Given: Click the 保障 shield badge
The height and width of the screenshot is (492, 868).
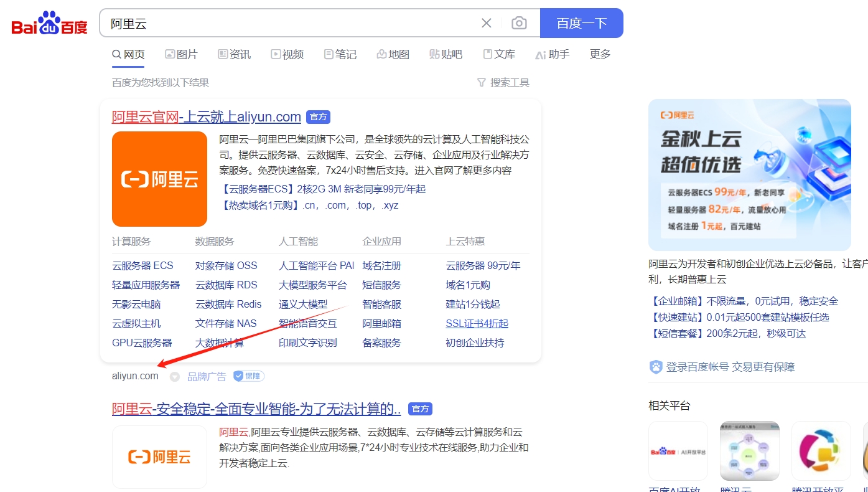Looking at the screenshot, I should pyautogui.click(x=249, y=376).
